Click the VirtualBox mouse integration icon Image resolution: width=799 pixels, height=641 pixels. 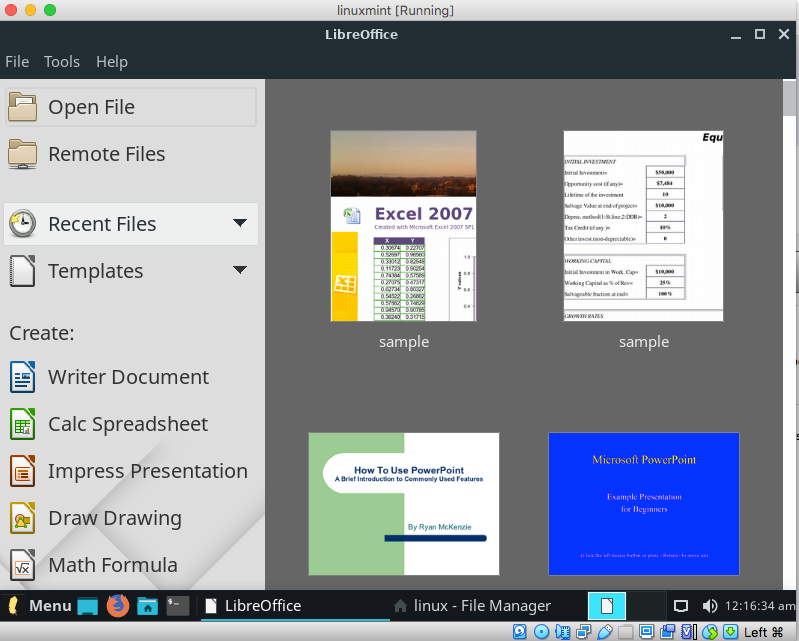pos(710,632)
